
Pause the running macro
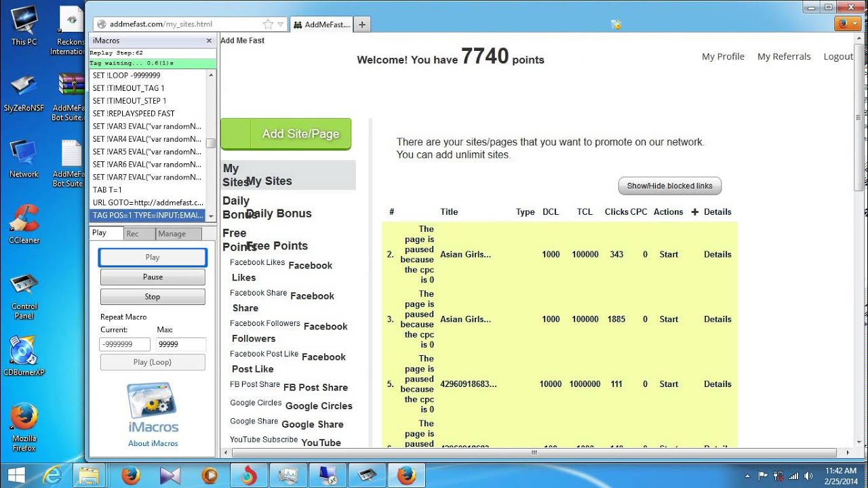tap(153, 277)
